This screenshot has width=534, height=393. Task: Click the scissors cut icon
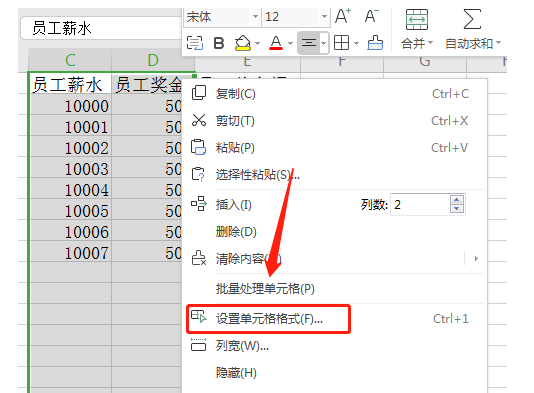(x=199, y=120)
